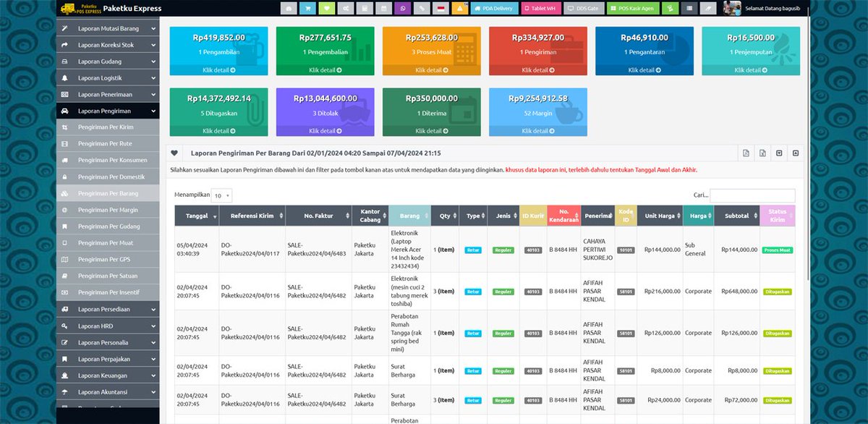Open Pengiriman Per Margin submenu
The height and width of the screenshot is (424, 868).
coord(108,211)
